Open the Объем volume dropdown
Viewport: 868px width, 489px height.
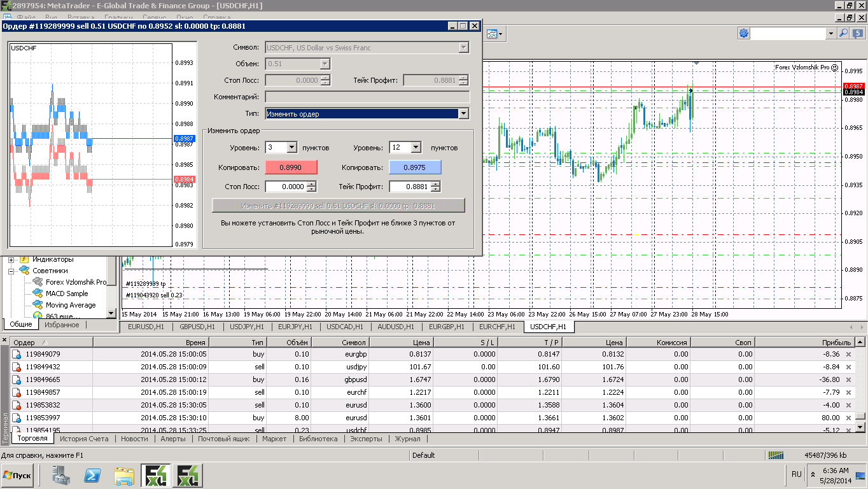pos(325,64)
